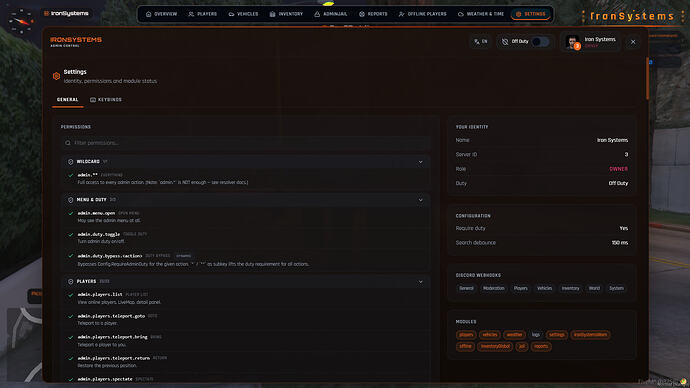This screenshot has height=388, width=690.
Task: Click the magnifier icon in permissions filter
Action: (68, 143)
